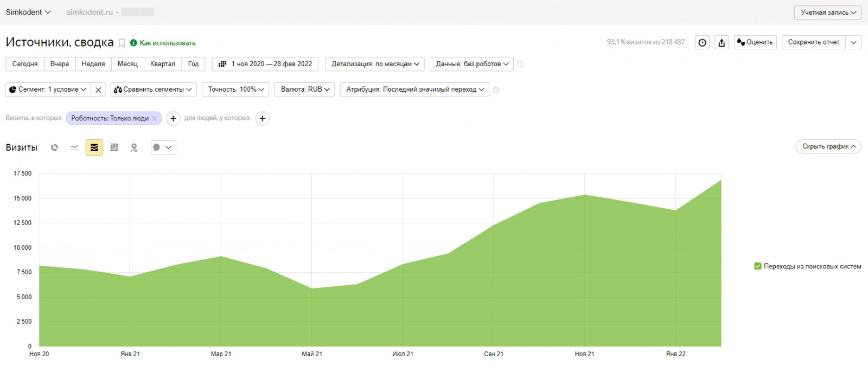Switch chart to pie chart view
Screen dimensions: 868x380
coord(54,147)
